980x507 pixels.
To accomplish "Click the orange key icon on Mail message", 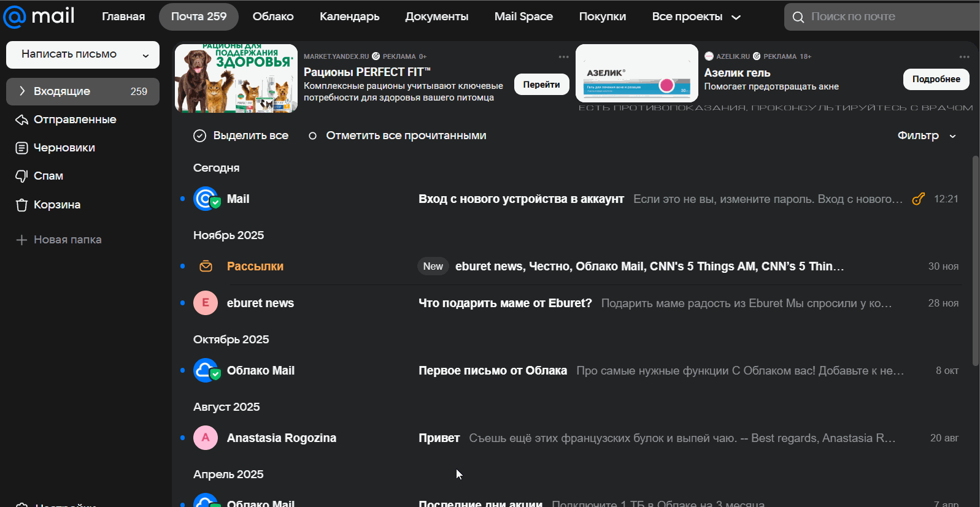I will 918,199.
